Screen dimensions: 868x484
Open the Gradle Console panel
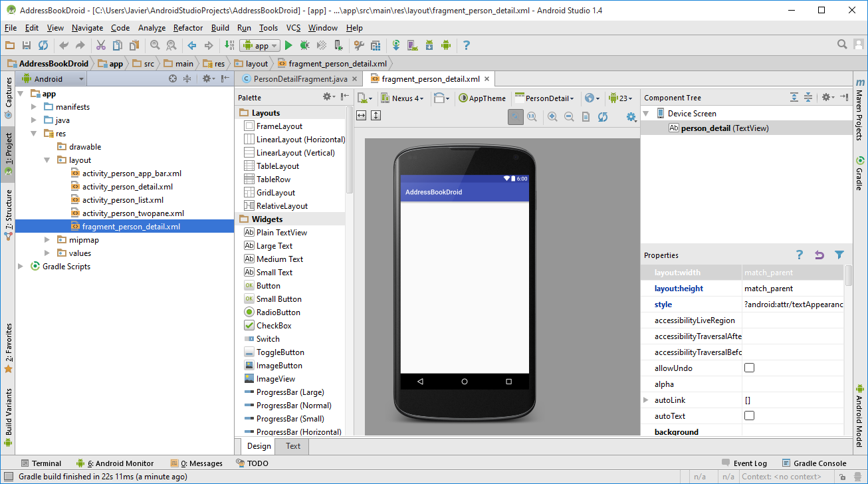pos(814,463)
